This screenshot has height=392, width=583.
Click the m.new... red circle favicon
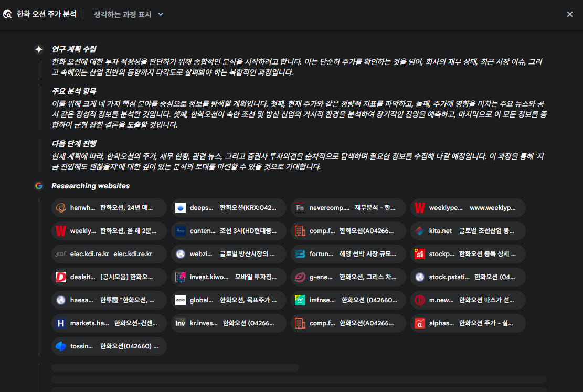(420, 300)
